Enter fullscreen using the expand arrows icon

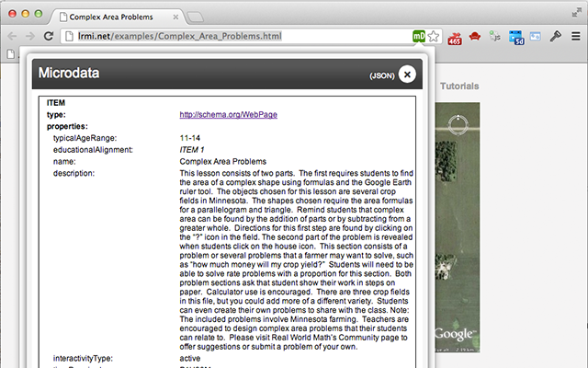point(576,13)
